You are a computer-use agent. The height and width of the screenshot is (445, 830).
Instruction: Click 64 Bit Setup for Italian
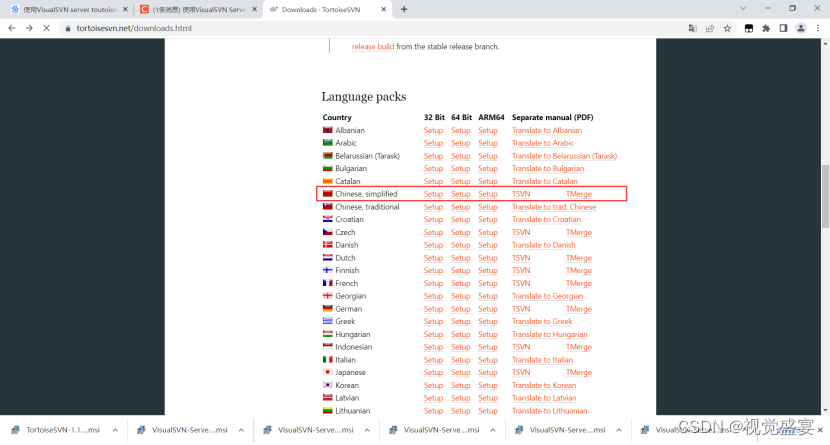coord(461,360)
